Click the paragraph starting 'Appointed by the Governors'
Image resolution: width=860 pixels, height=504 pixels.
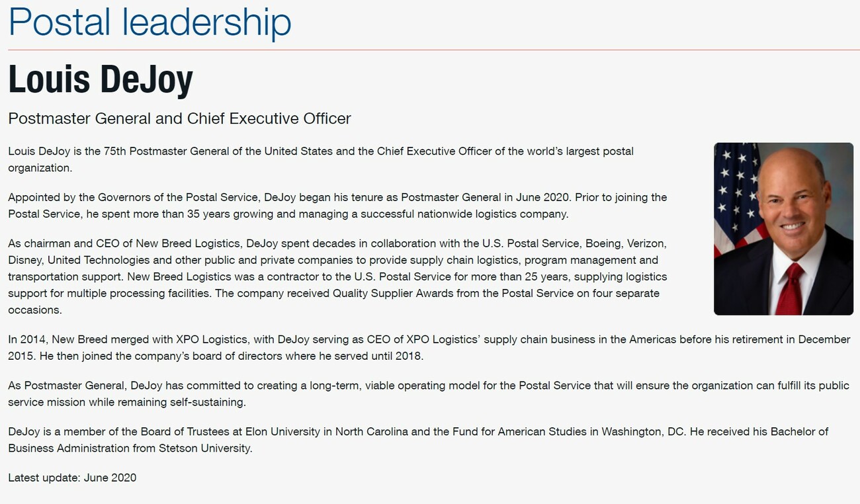pos(337,206)
